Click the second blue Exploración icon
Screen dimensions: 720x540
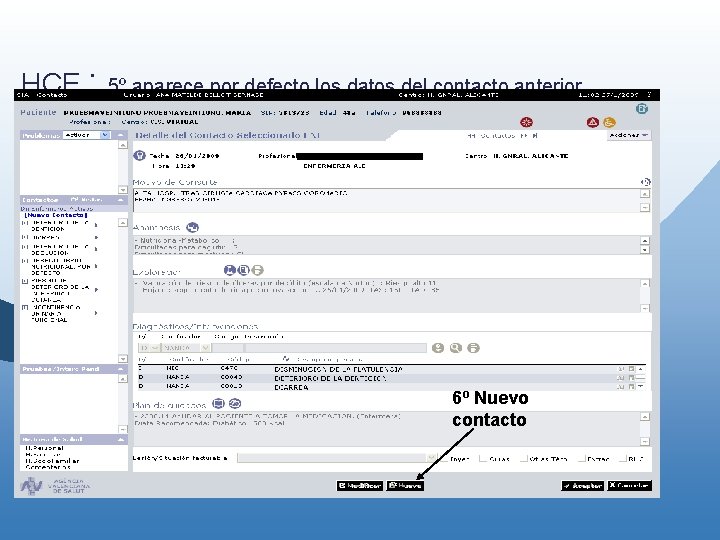tap(244, 270)
